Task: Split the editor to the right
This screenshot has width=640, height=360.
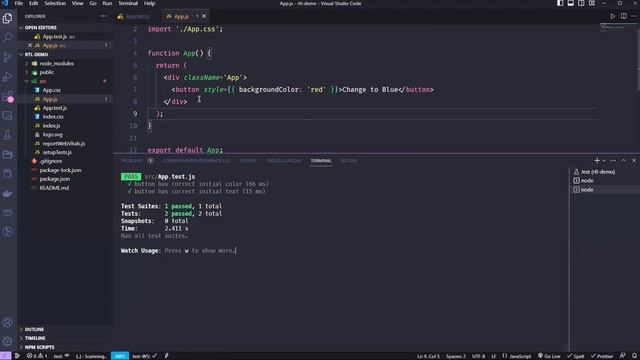Action: (624, 16)
